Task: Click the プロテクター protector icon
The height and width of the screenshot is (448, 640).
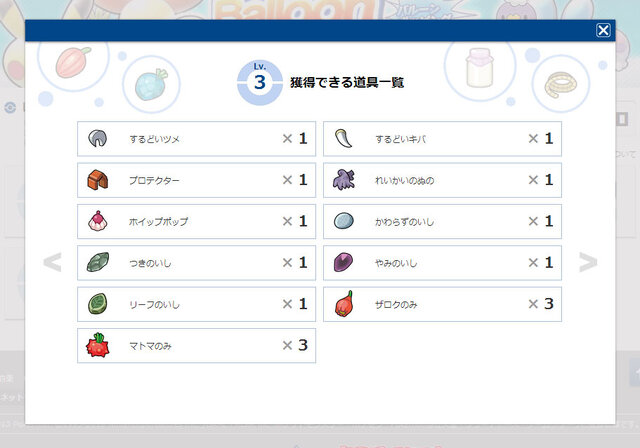Action: tap(98, 180)
